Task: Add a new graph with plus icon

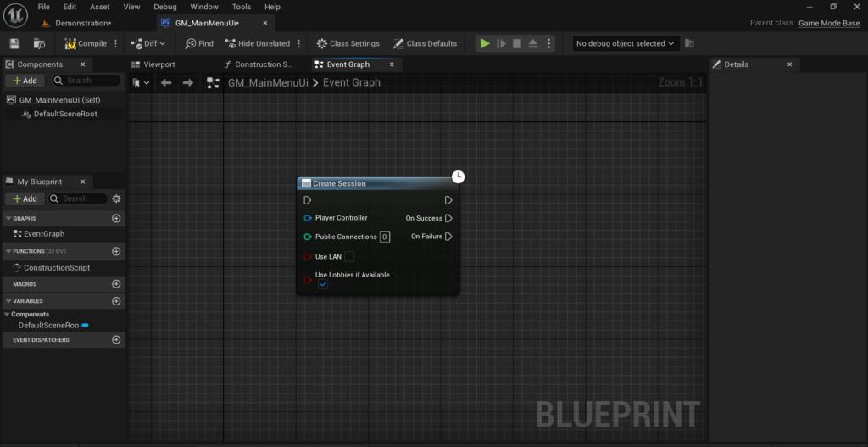Action: (116, 218)
